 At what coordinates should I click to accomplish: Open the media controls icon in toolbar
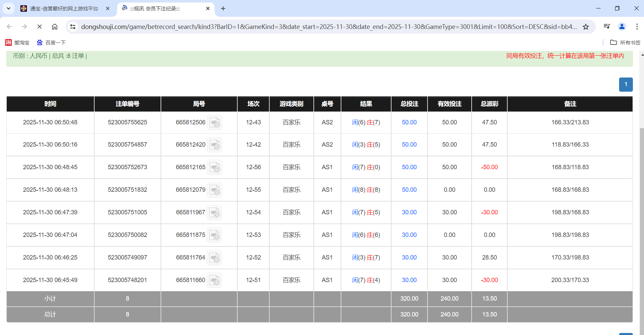[x=607, y=26]
